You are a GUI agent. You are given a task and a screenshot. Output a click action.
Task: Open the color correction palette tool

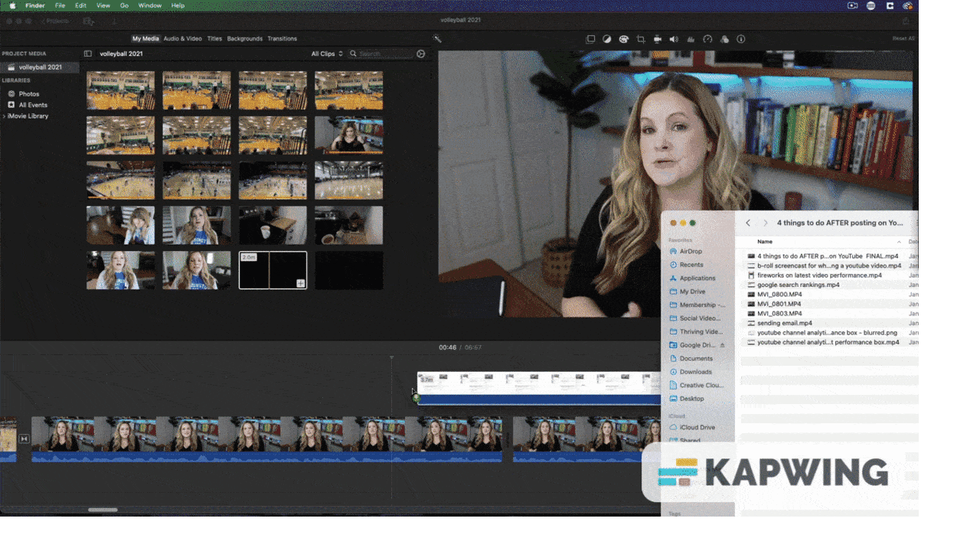[x=624, y=39]
